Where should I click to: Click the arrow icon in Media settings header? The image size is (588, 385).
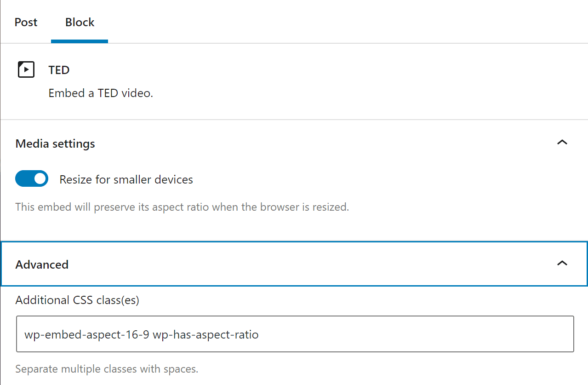point(562,143)
